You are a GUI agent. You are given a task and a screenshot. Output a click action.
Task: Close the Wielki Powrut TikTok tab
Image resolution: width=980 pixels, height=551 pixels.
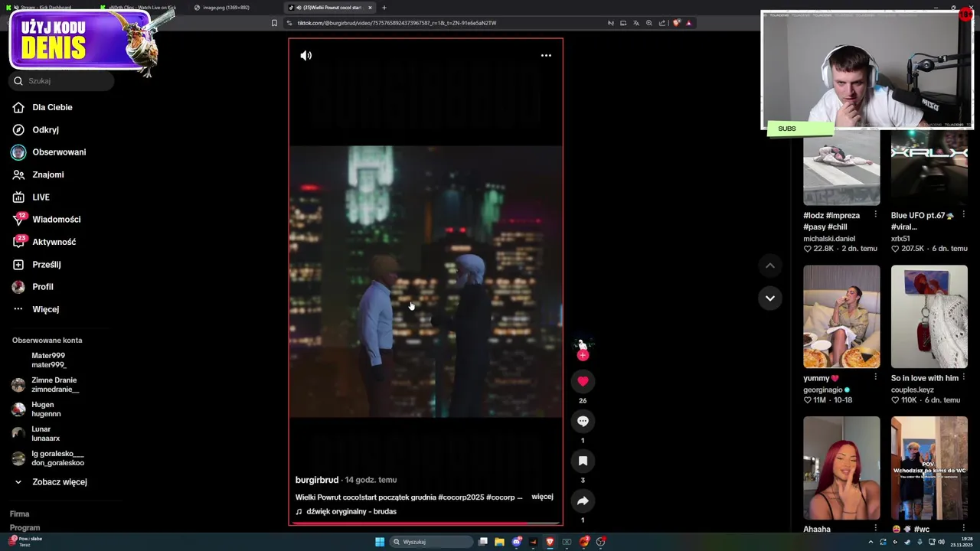(370, 8)
